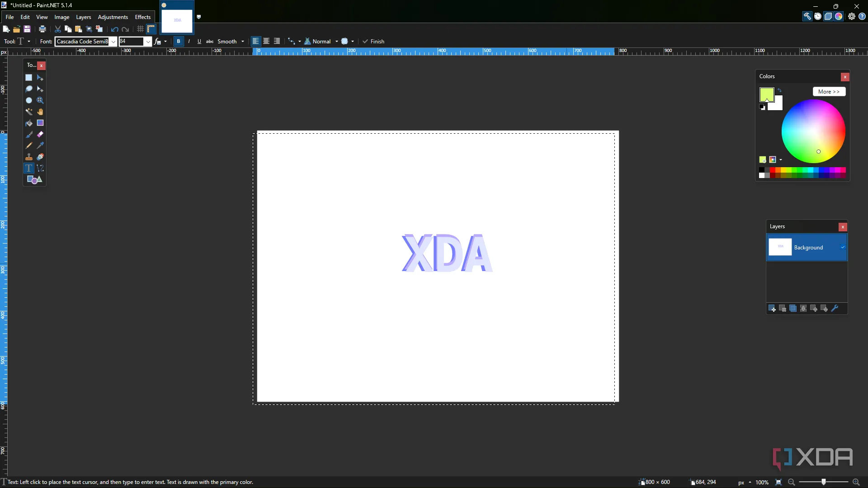The width and height of the screenshot is (868, 488).
Task: Select the Text tool in the Tools panel
Action: 29,168
